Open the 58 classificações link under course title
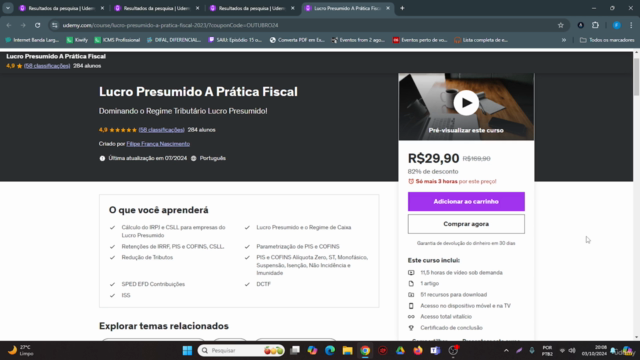The height and width of the screenshot is (360, 640). [x=162, y=130]
